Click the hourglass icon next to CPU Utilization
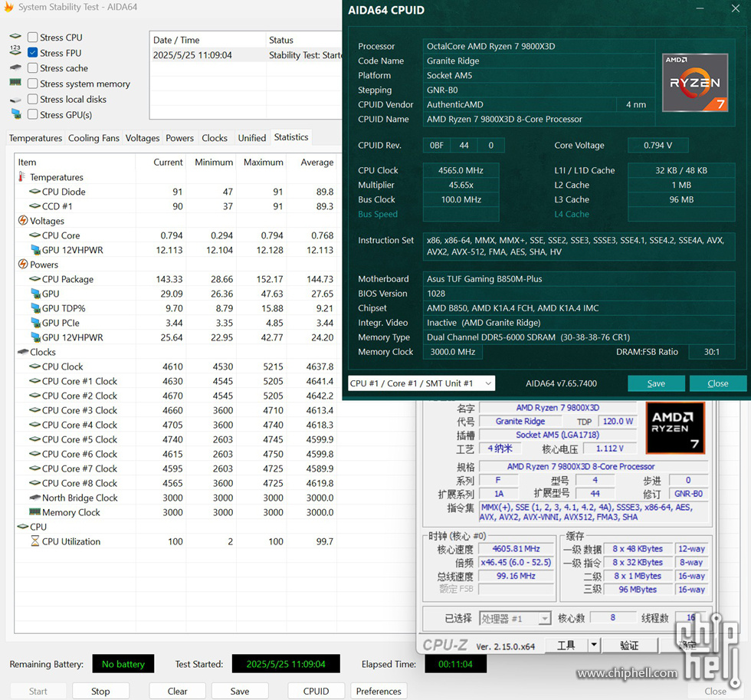This screenshot has height=700, width=751. coord(35,541)
